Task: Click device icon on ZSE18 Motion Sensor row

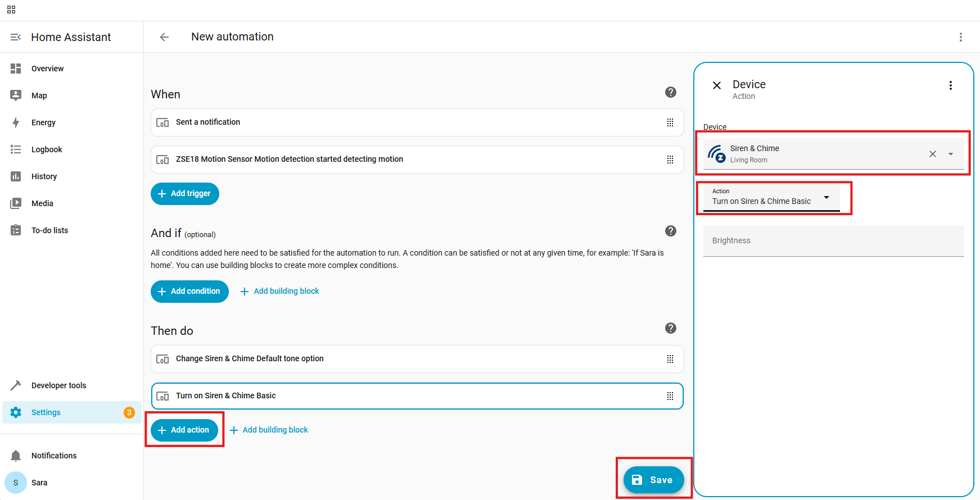Action: [x=162, y=160]
